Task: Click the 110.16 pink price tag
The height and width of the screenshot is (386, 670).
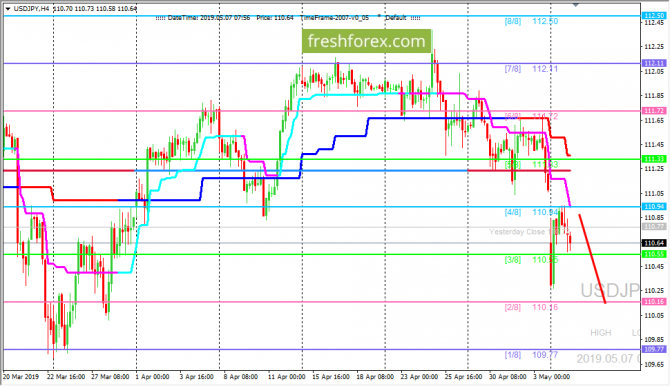Action: point(654,302)
